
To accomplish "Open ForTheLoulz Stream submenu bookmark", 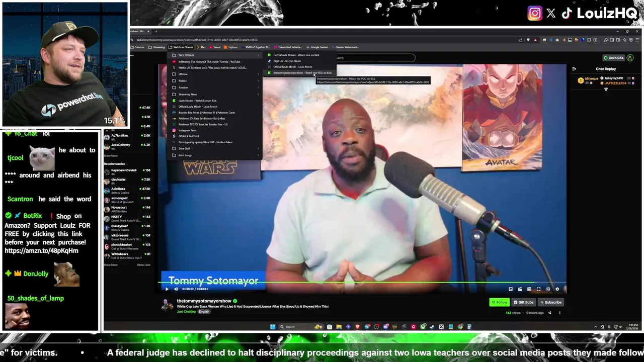I will pyautogui.click(x=299, y=55).
